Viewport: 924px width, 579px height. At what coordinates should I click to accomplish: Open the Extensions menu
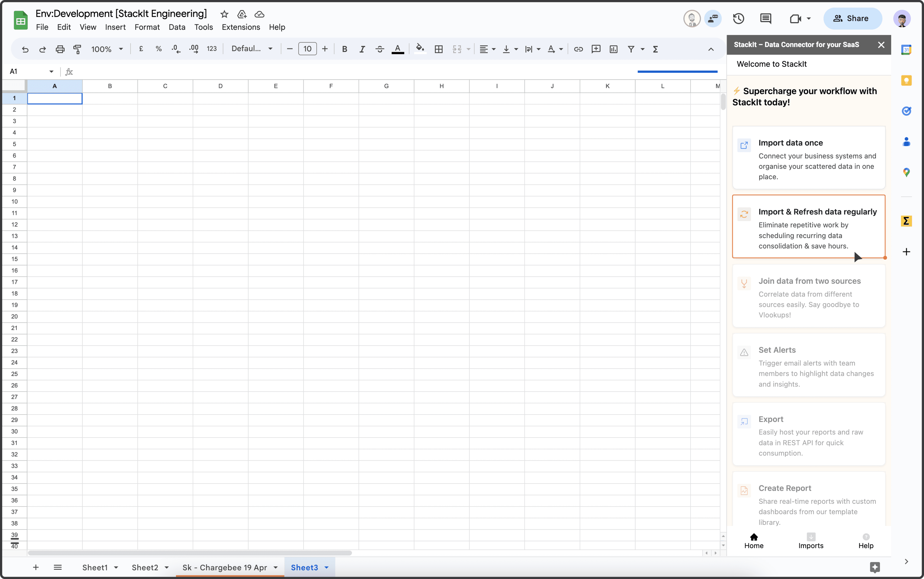click(x=240, y=27)
